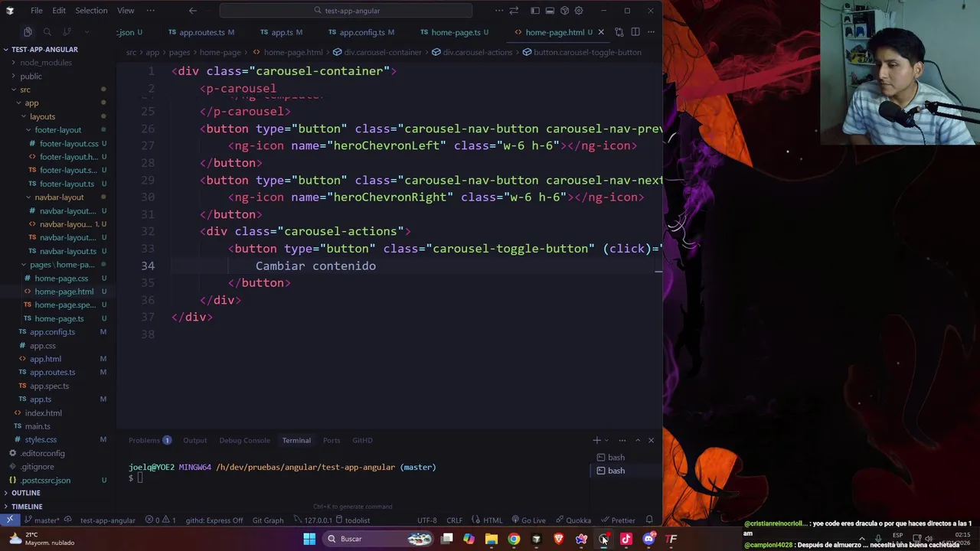Open Git Graph from status bar
The width and height of the screenshot is (980, 551).
click(x=268, y=520)
